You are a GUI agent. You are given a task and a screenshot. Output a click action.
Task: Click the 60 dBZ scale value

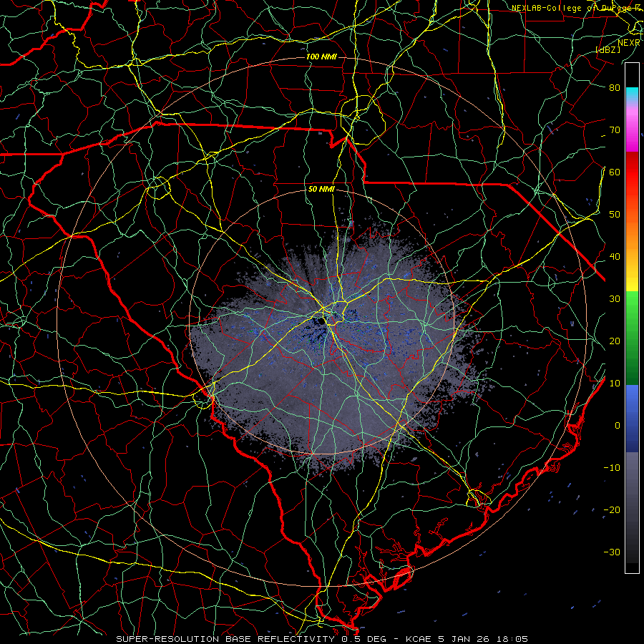tap(615, 172)
